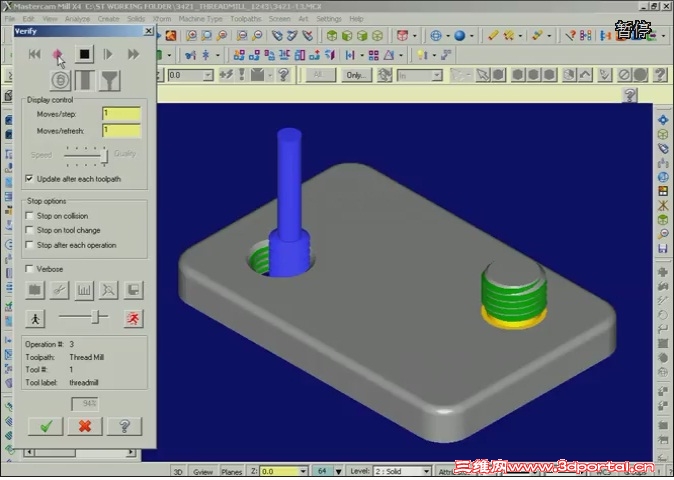Restart the verify simulation with rewind button
This screenshot has height=480, width=674.
point(34,54)
